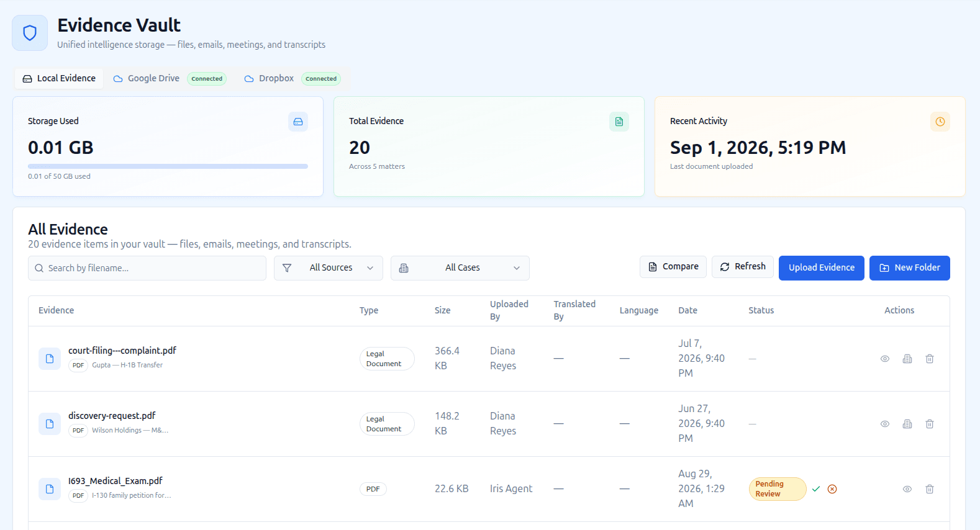980x530 pixels.
Task: Click the I693_Medical_Exam.pdf file name
Action: [116, 481]
